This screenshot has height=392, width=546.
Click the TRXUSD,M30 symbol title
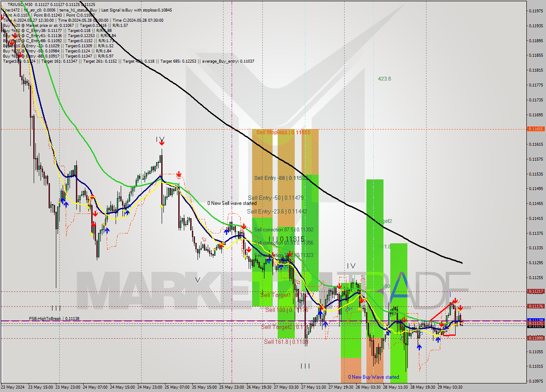tap(20, 4)
